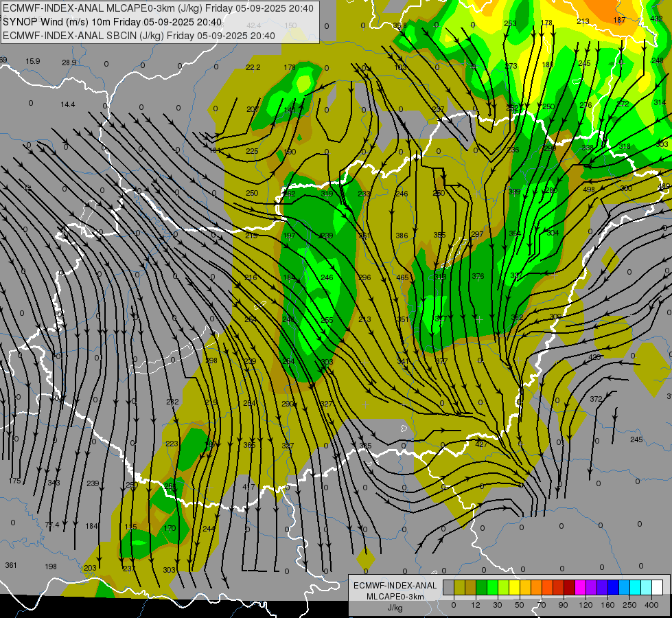Click the map value '175'
672x618 pixels.
(x=14, y=481)
